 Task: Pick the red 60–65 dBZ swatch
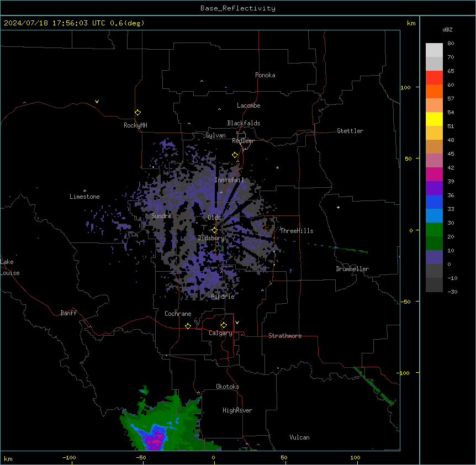click(x=434, y=77)
